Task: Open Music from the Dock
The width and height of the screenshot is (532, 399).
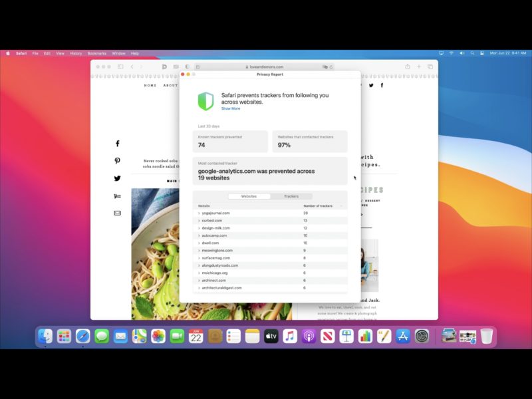Action: (x=290, y=336)
